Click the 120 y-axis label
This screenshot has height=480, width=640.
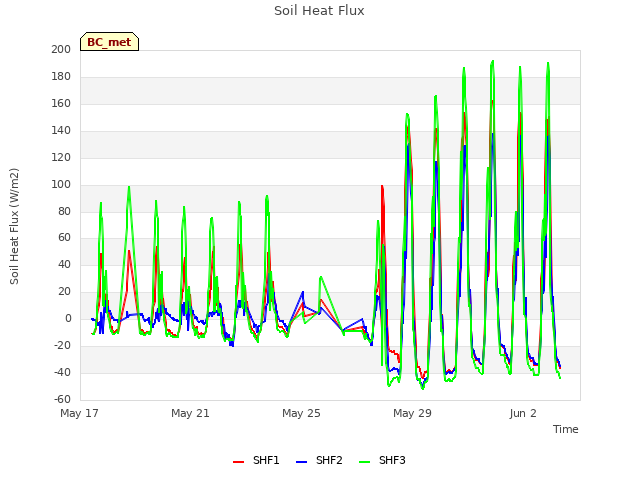61,157
